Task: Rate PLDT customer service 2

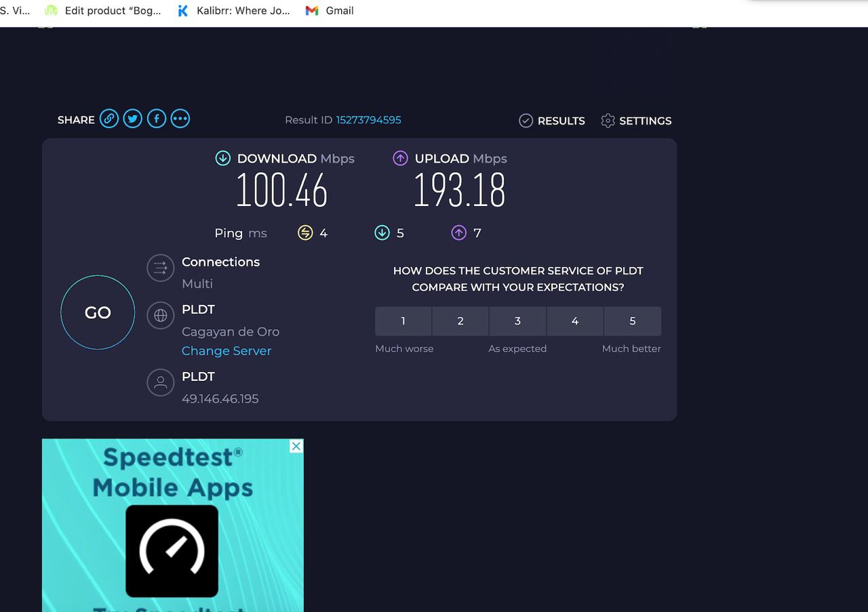Action: click(460, 321)
